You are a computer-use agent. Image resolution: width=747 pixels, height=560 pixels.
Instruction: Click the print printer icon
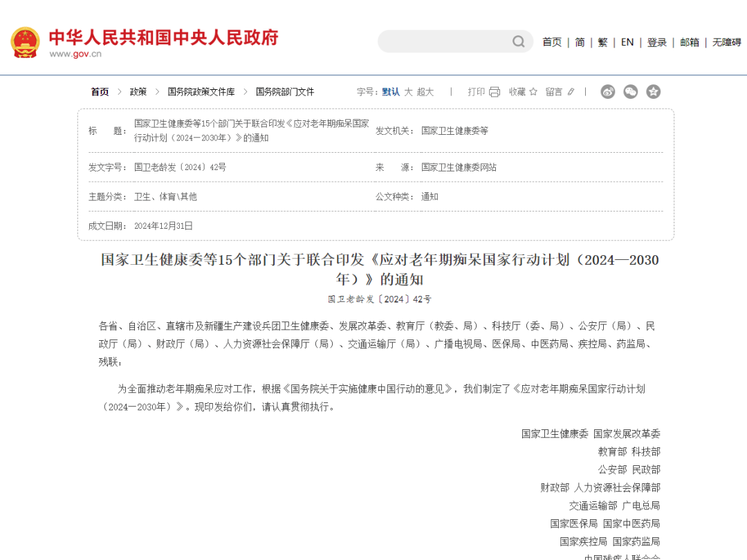click(495, 92)
